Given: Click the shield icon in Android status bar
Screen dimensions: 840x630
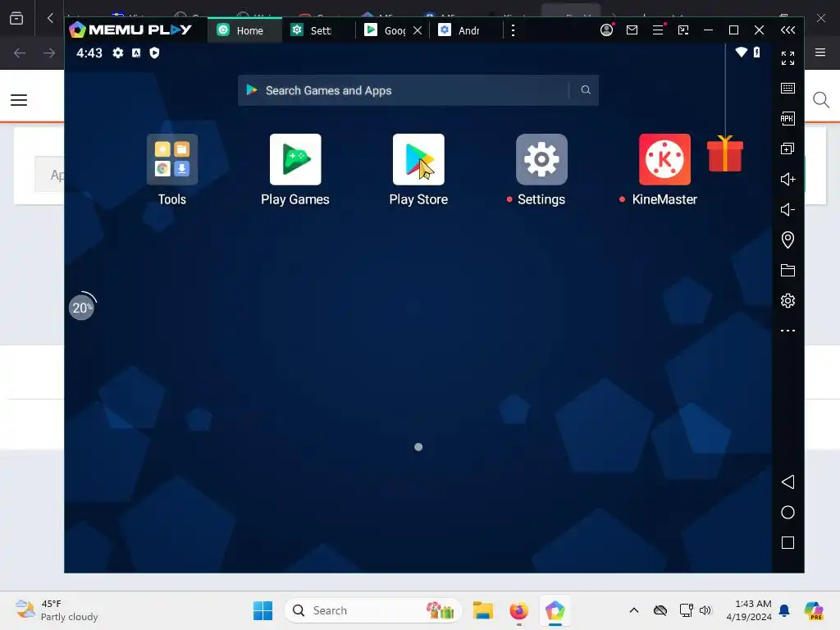Looking at the screenshot, I should 154,52.
